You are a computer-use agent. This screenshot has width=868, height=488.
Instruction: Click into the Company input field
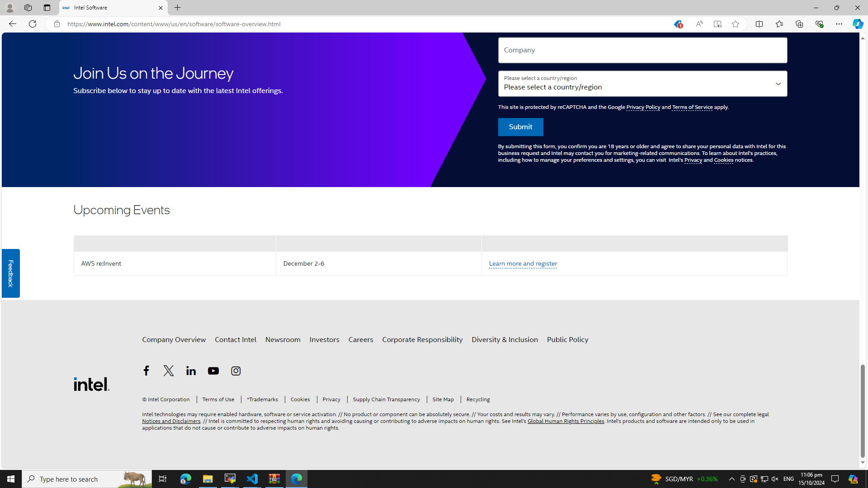(642, 50)
